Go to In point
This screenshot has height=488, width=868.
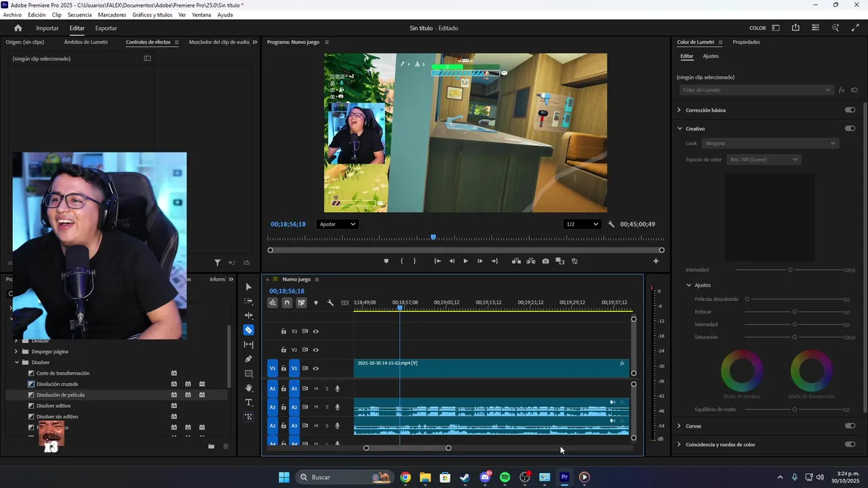click(x=437, y=261)
